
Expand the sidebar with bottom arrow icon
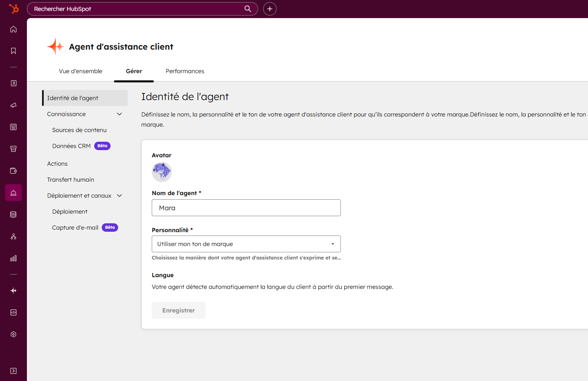[13, 371]
